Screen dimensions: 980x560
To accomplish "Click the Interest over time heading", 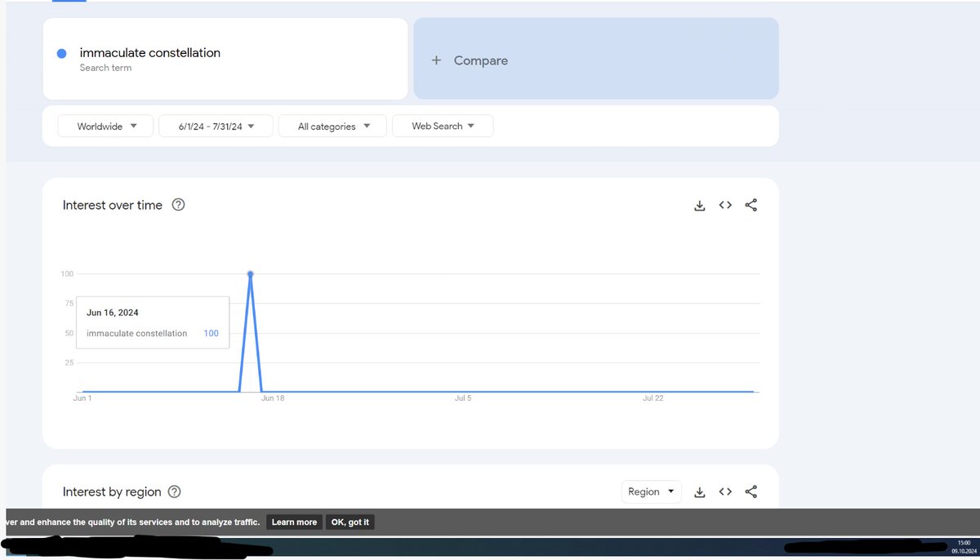I will [113, 205].
